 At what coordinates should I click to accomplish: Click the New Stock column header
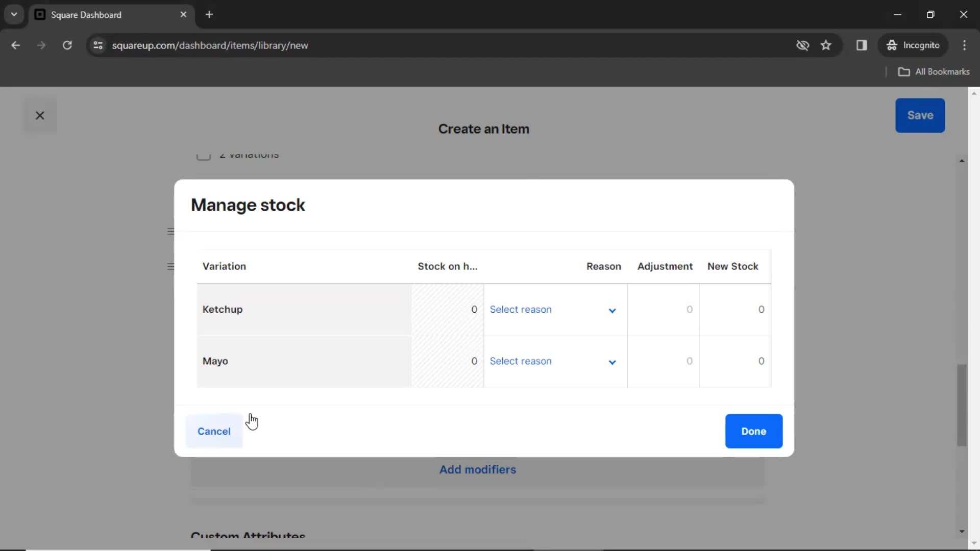pyautogui.click(x=732, y=266)
